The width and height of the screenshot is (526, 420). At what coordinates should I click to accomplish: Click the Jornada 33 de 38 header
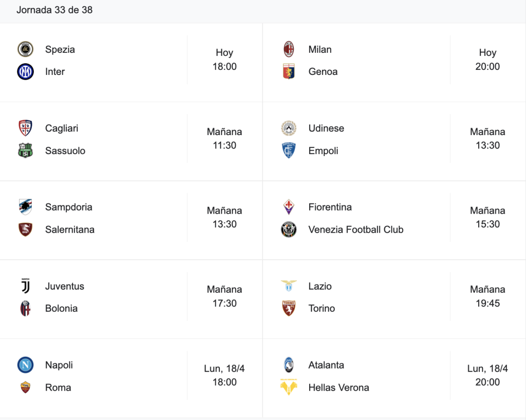click(x=54, y=10)
